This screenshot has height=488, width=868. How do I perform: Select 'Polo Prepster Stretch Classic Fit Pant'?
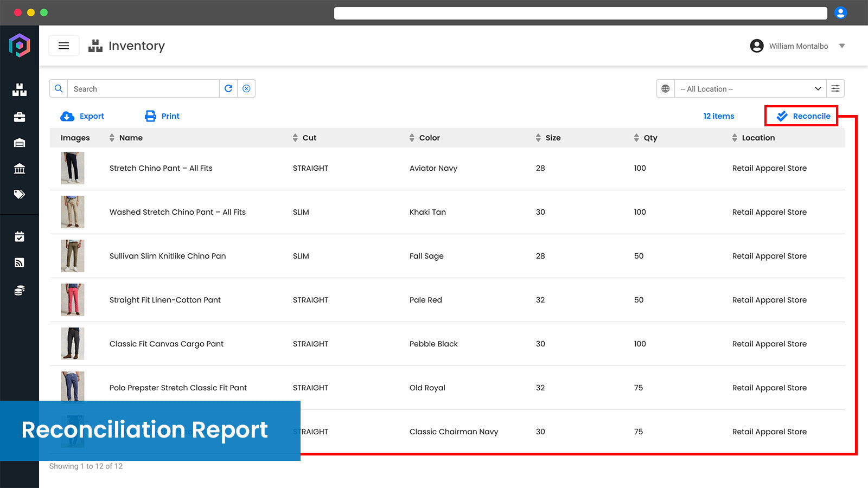pyautogui.click(x=178, y=388)
